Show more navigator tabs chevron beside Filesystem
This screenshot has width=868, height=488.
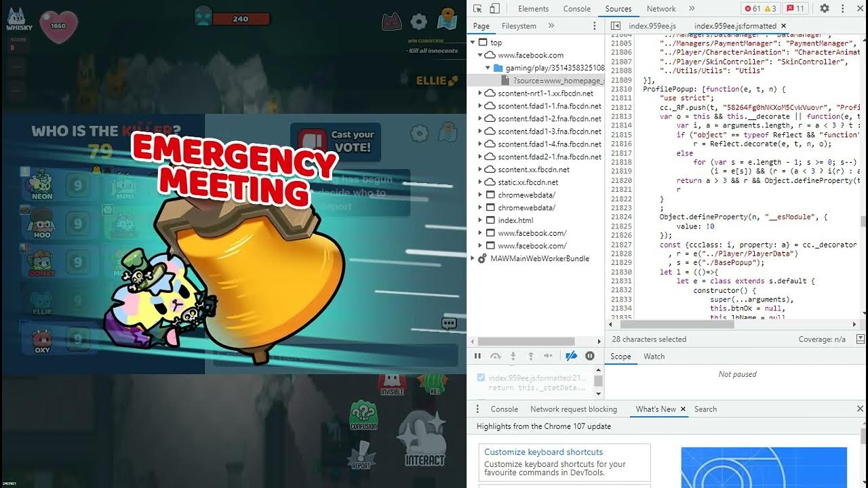coord(551,26)
